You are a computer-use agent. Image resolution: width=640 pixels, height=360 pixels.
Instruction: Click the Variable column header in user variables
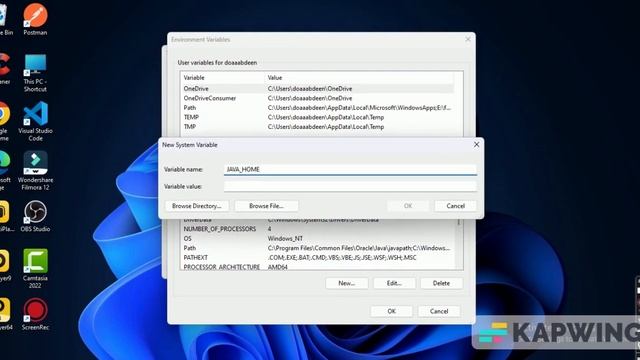(x=223, y=78)
